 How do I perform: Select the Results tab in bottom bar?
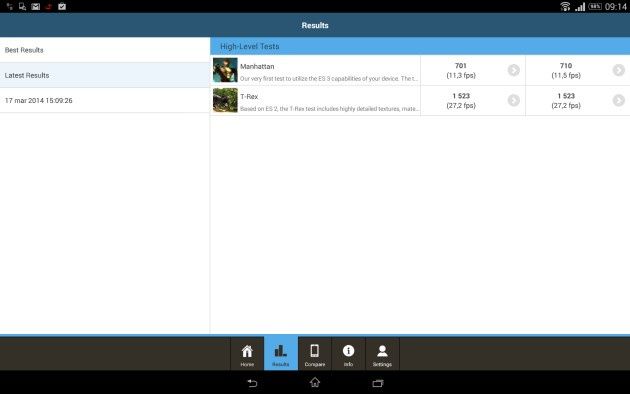[281, 353]
